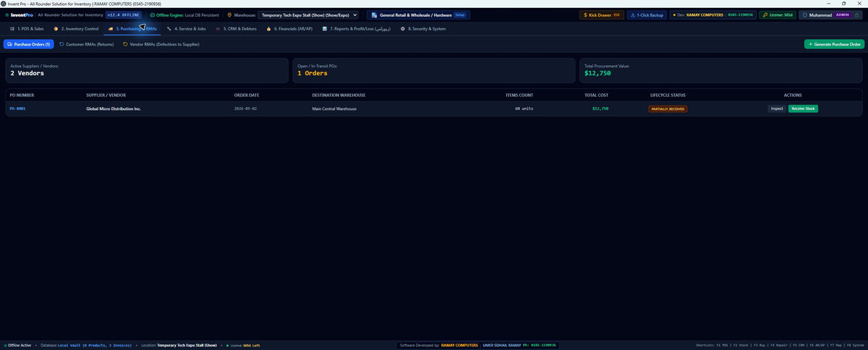Click the shield icon beside Muhammad

(805, 14)
